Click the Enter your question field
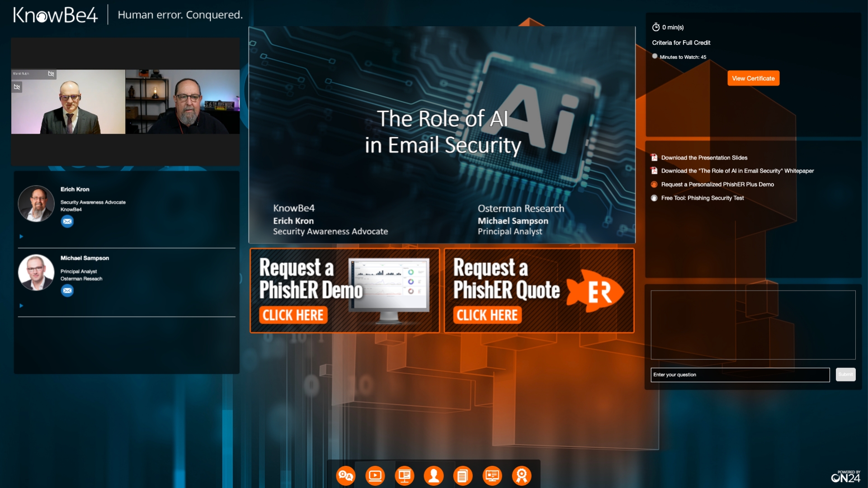This screenshot has height=488, width=868. point(740,375)
